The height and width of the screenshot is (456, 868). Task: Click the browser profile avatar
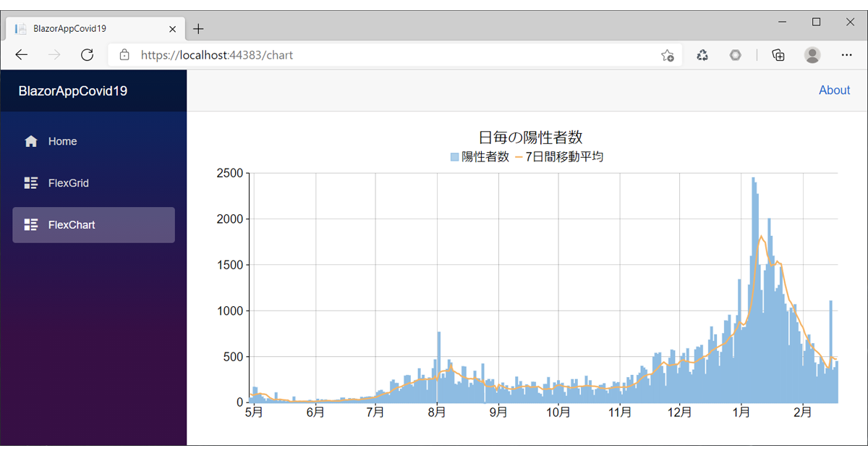pyautogui.click(x=812, y=54)
